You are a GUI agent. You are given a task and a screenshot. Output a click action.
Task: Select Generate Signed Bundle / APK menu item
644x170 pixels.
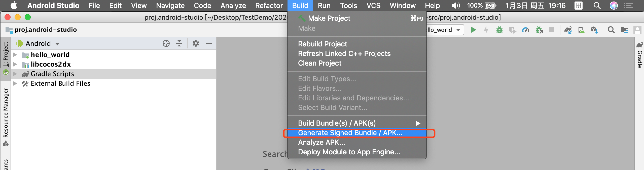(x=350, y=133)
